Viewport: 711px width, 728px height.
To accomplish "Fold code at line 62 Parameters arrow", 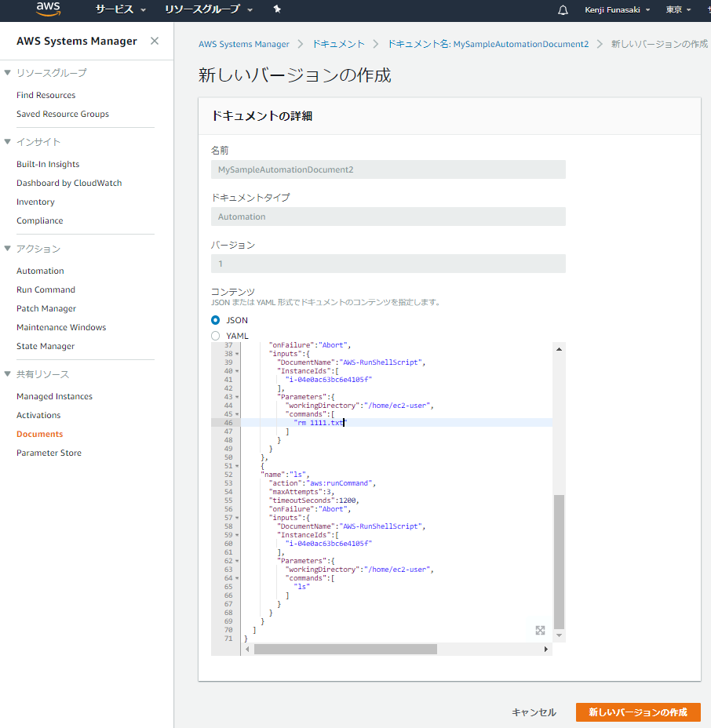I will (x=237, y=561).
